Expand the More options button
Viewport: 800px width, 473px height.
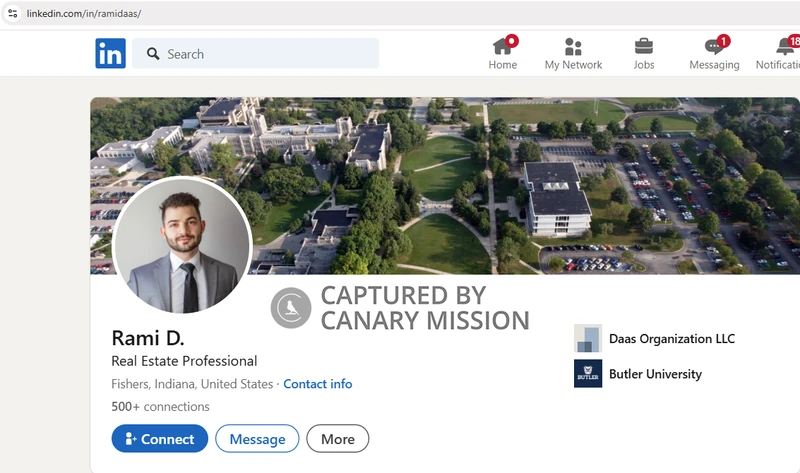click(x=338, y=439)
